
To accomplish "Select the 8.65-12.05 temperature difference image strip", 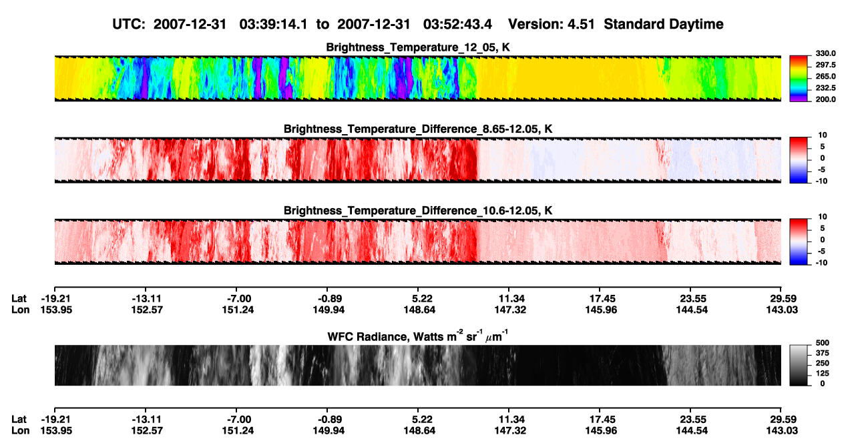I will click(x=417, y=159).
